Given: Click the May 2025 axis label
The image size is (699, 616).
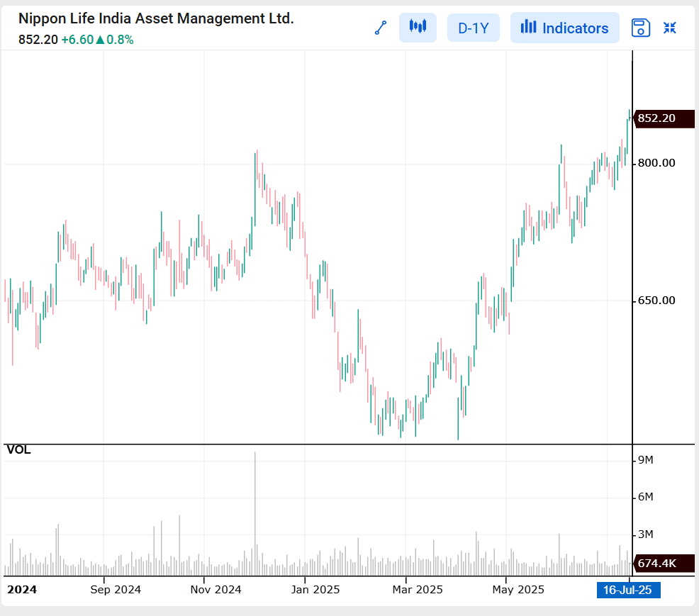Looking at the screenshot, I should point(518,590).
